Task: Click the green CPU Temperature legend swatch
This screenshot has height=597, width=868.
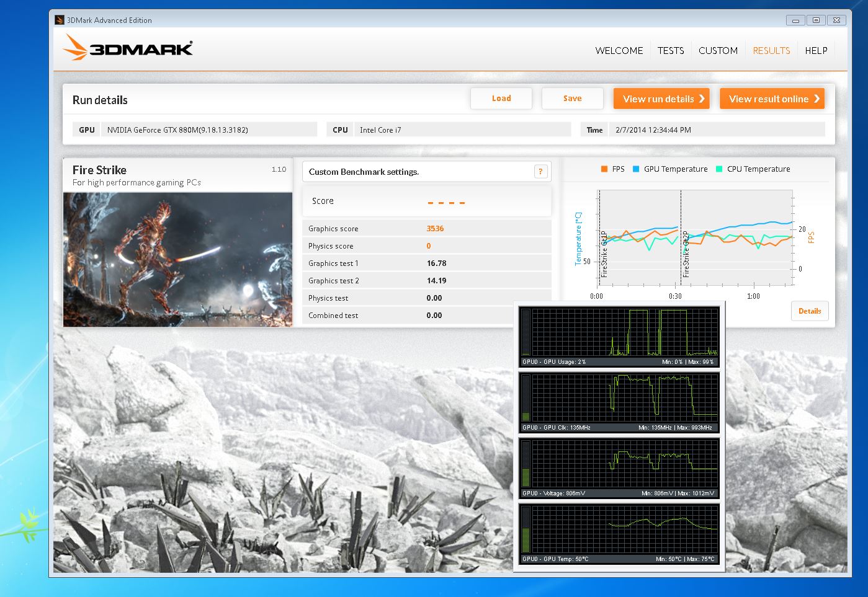Action: [719, 169]
